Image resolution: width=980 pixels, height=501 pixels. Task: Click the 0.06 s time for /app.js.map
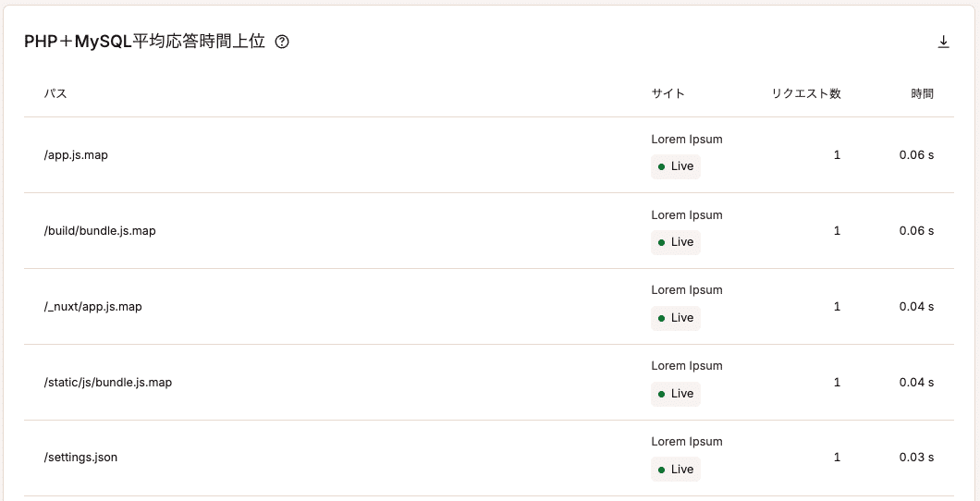[x=916, y=155]
